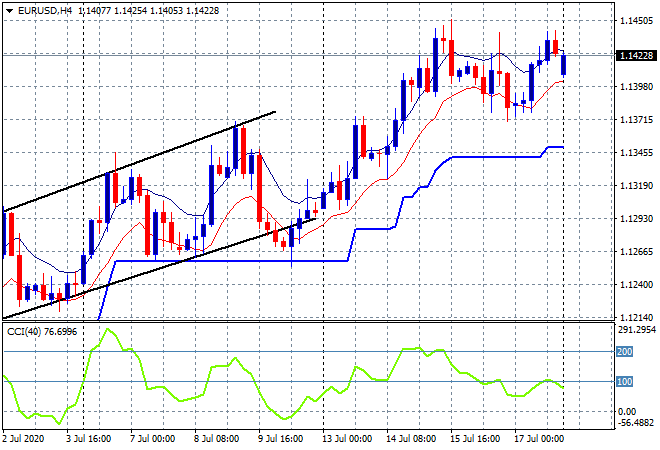Click the high value 1.14254 in header
This screenshot has width=660, height=450.
coord(130,11)
